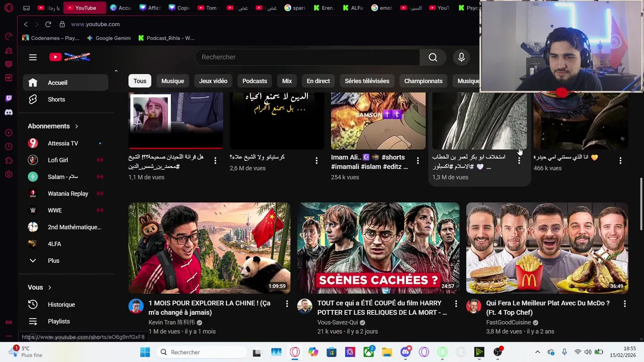Screen dimensions: 644x362
Task: Expand the Vous section
Action: point(40,288)
